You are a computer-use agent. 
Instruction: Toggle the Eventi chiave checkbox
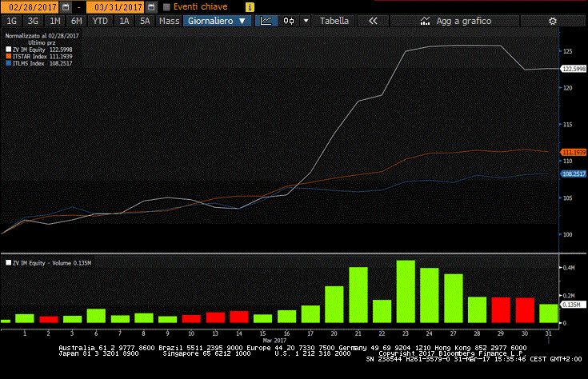166,6
